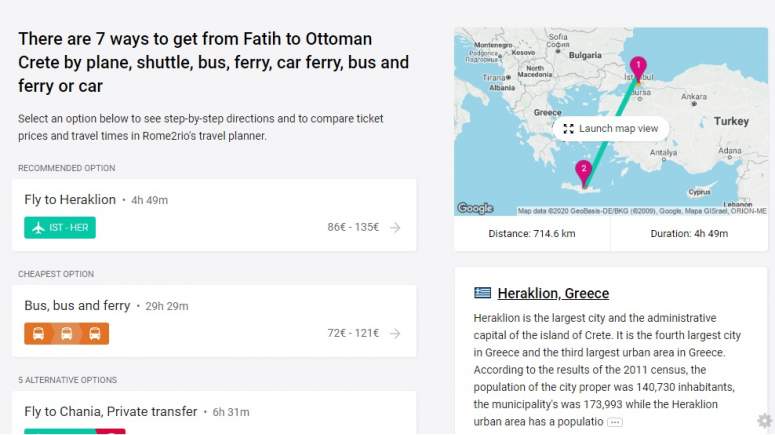Viewport: 775px width, 435px height.
Task: Open details arrow for Fly to Heraklion
Action: click(395, 227)
